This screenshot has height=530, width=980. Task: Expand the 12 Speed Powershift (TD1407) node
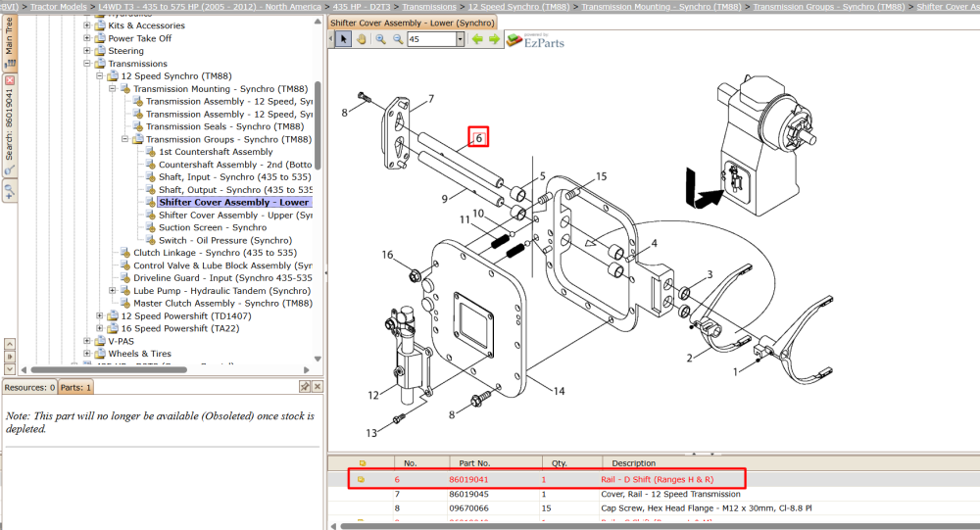[99, 316]
